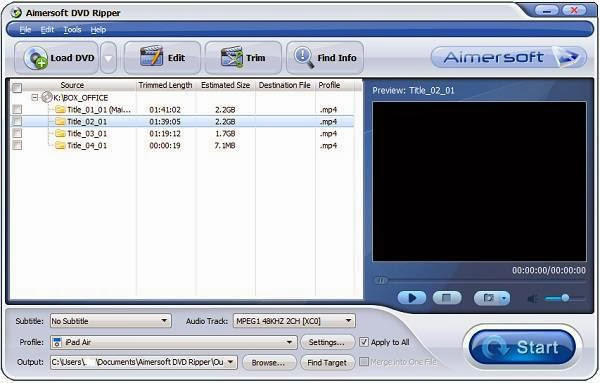This screenshot has width=600, height=383.
Task: Open the Help menu
Action: pyautogui.click(x=98, y=29)
